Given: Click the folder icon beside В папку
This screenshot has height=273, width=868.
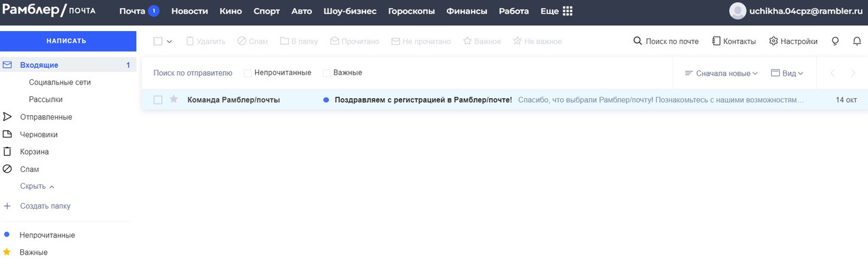Looking at the screenshot, I should point(283,41).
